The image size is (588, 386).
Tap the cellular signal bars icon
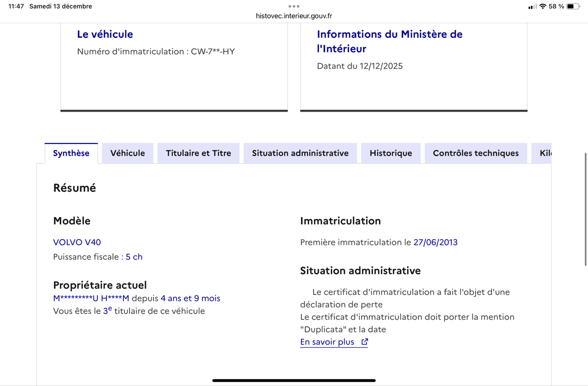click(x=533, y=6)
